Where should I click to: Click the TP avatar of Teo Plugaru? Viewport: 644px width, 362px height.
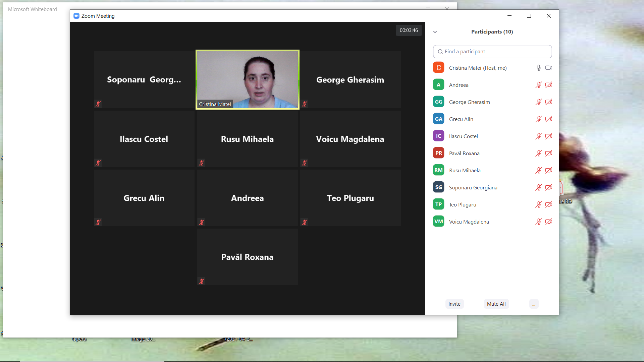tap(438, 204)
